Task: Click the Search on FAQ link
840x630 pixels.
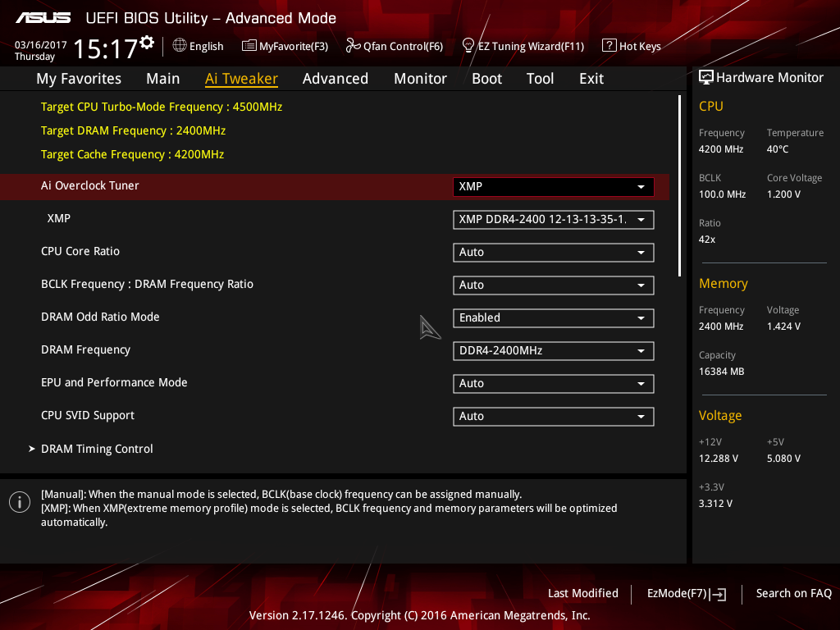Action: click(x=793, y=593)
